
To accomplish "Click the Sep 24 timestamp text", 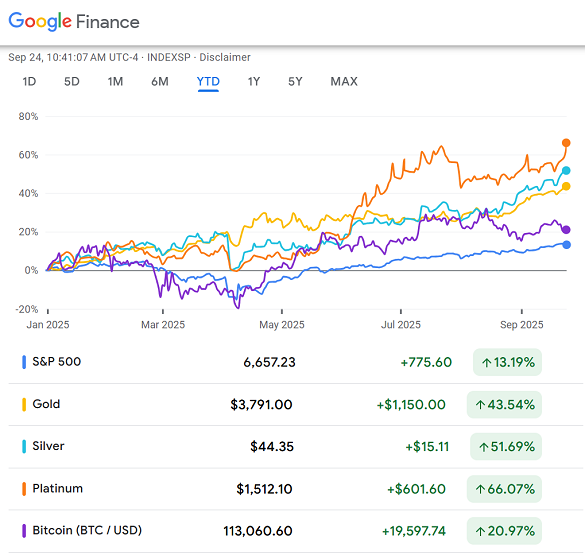I will [73, 57].
